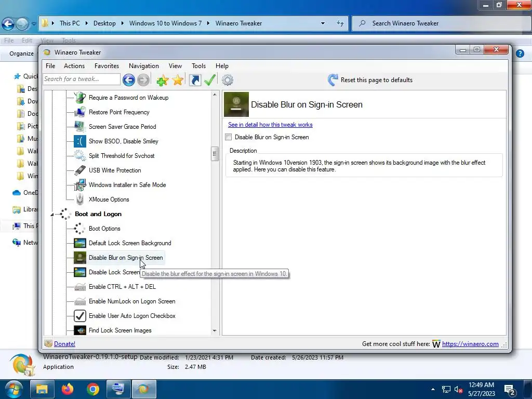The image size is (532, 399).
Task: Add tweak to favorites with green plus star icon
Action: (163, 80)
